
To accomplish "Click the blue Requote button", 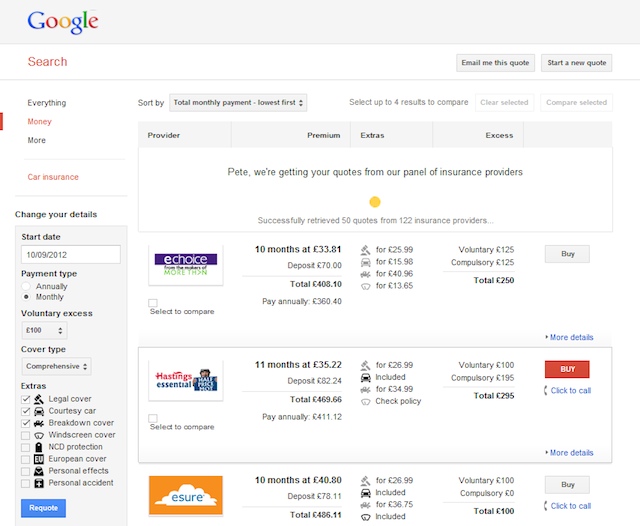I will tap(43, 508).
